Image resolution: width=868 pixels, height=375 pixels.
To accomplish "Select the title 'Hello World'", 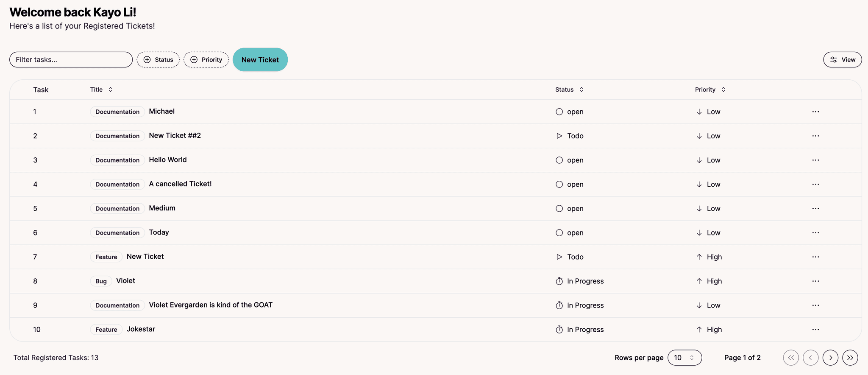I will click(168, 160).
